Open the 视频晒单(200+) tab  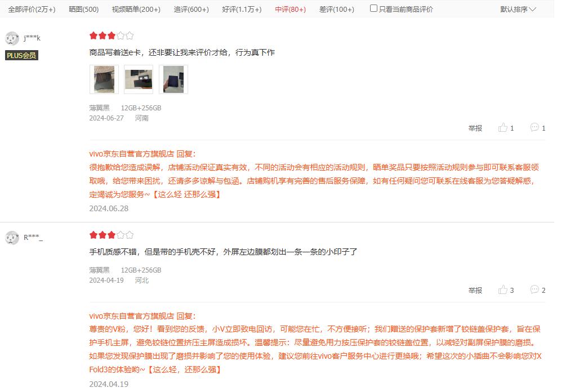point(136,10)
